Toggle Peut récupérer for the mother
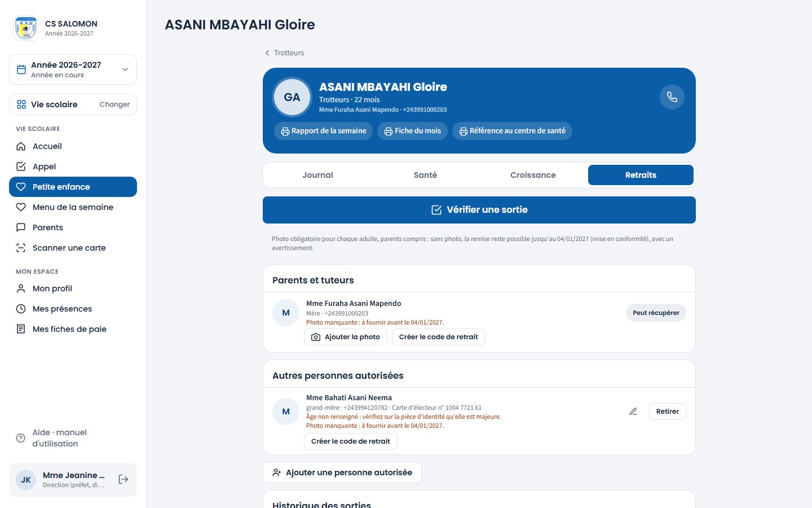 [656, 313]
